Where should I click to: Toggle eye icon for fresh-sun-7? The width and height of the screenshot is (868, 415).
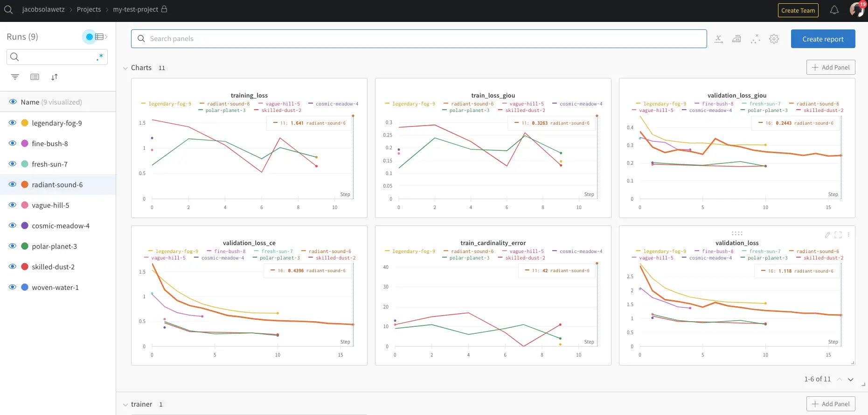pos(13,164)
